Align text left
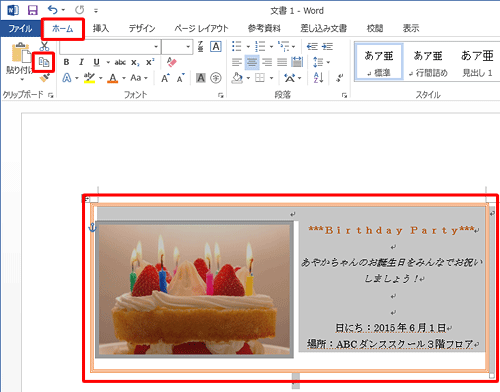This screenshot has height=392, width=500. click(x=237, y=62)
